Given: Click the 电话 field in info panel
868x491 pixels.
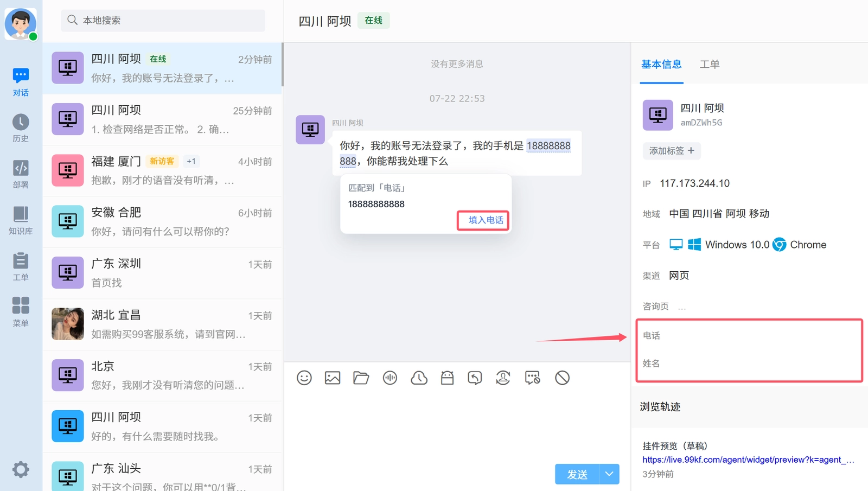Looking at the screenshot, I should 749,336.
